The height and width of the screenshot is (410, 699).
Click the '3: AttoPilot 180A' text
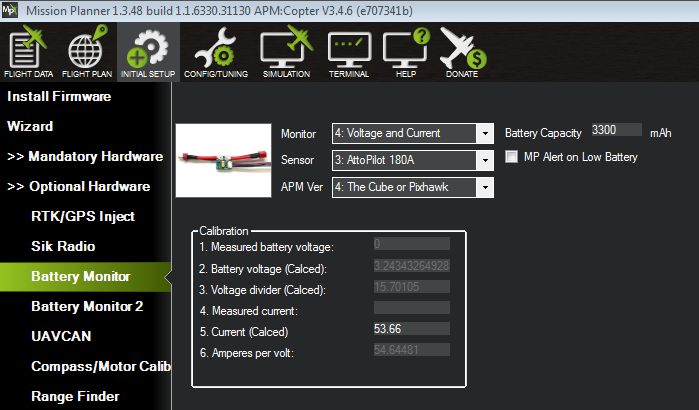coord(374,160)
